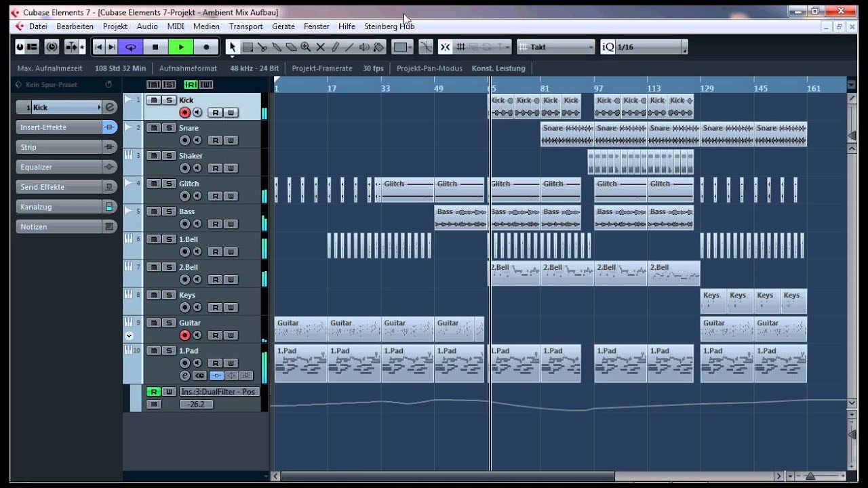Edit channel settings icon beside inspector Kick
Screen dimensions: 868x488
(110, 107)
